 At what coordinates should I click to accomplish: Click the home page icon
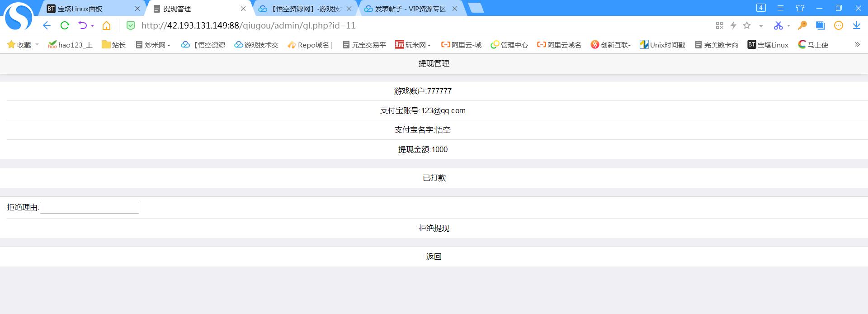106,25
